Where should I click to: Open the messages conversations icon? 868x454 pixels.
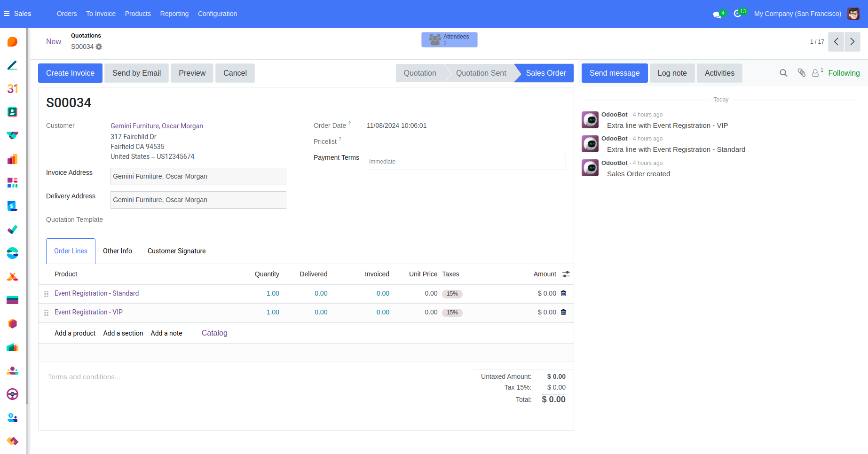point(717,14)
